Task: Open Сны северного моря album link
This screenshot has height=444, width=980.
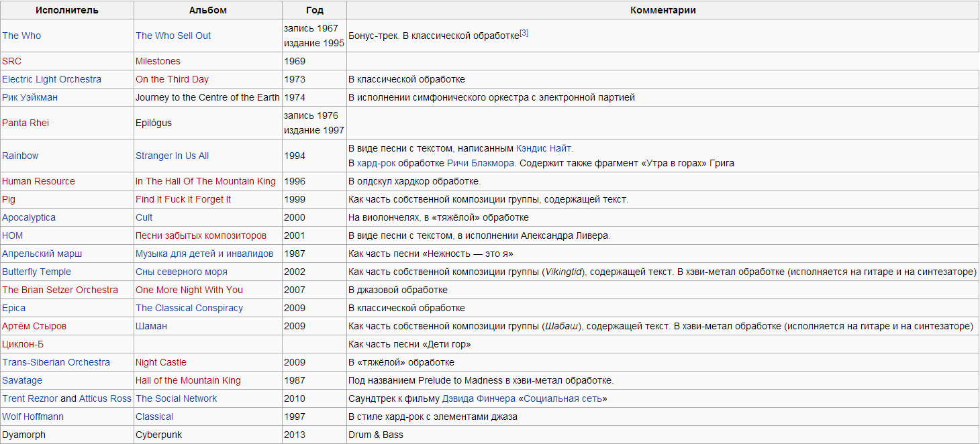Action: [x=181, y=272]
